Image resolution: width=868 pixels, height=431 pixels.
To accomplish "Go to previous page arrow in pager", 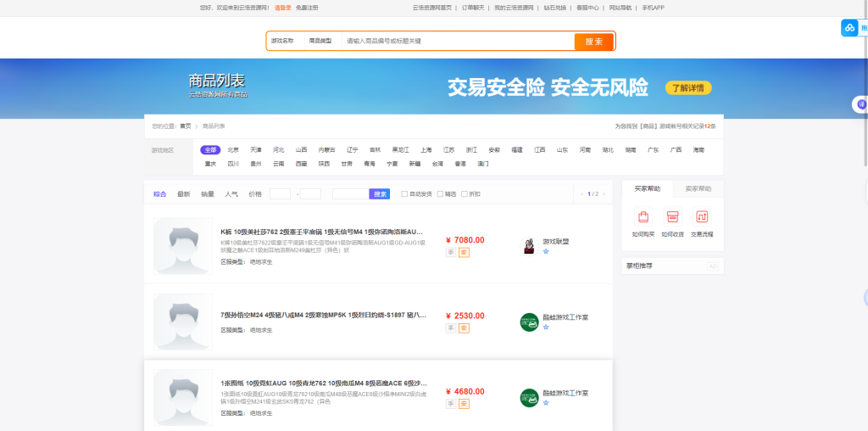I will [x=581, y=194].
